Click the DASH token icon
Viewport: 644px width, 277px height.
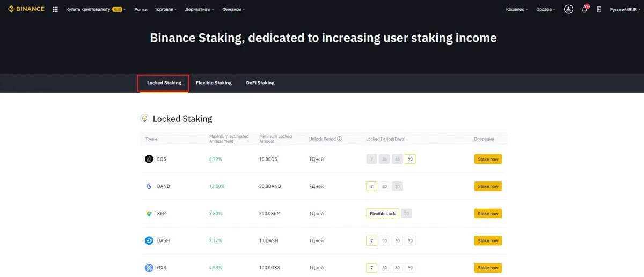[x=149, y=240]
